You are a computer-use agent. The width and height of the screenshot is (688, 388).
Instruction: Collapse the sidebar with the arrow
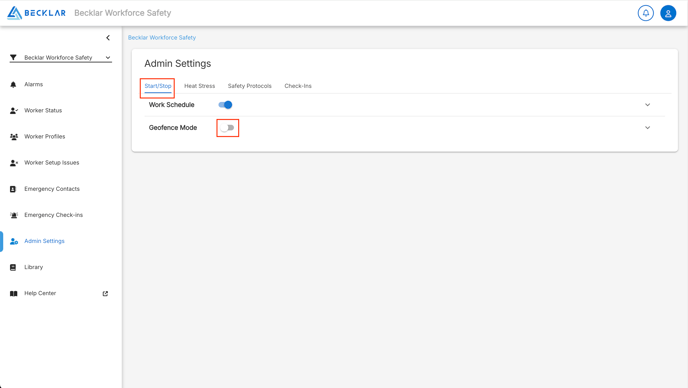click(108, 38)
